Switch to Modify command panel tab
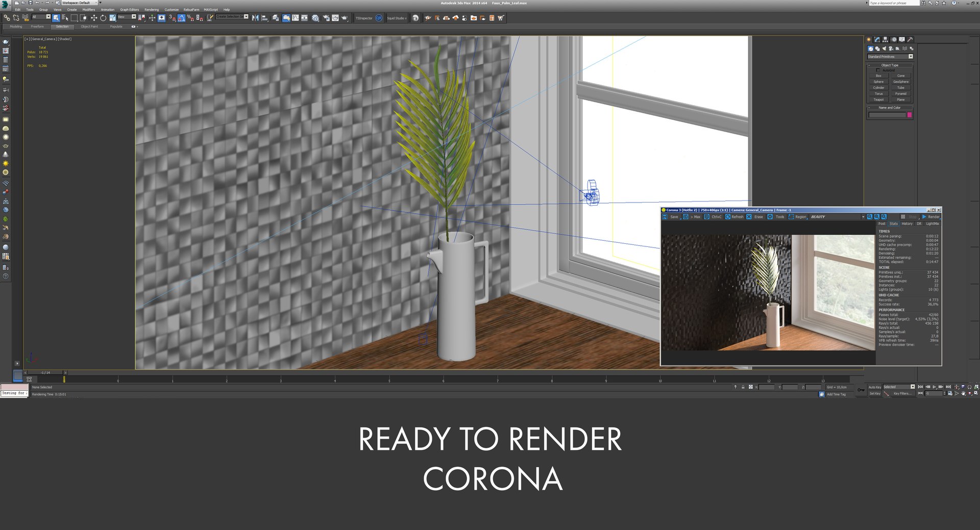The image size is (980, 530). [877, 39]
